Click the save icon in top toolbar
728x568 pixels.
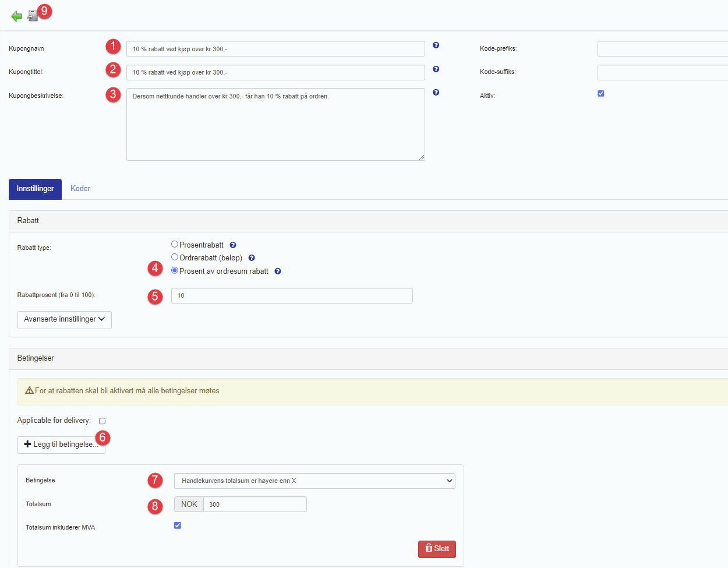pyautogui.click(x=33, y=16)
